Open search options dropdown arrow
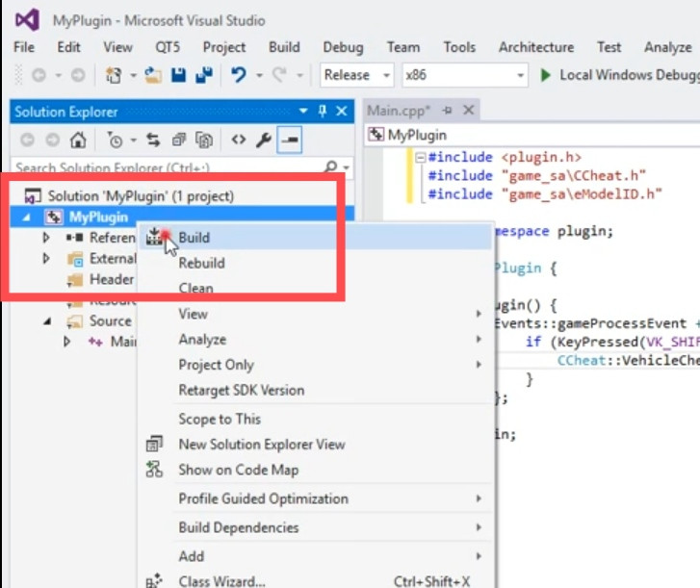The width and height of the screenshot is (700, 588). coord(347,167)
